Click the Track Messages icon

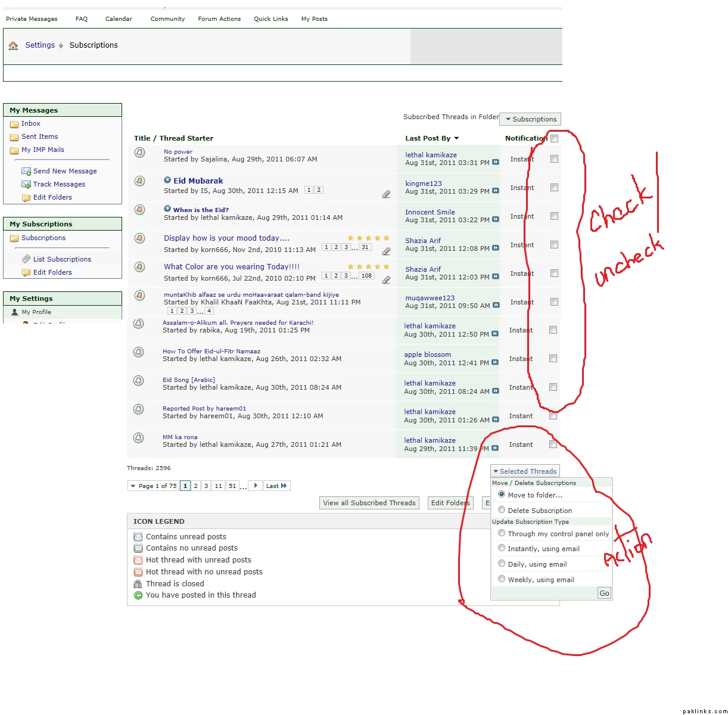26,185
